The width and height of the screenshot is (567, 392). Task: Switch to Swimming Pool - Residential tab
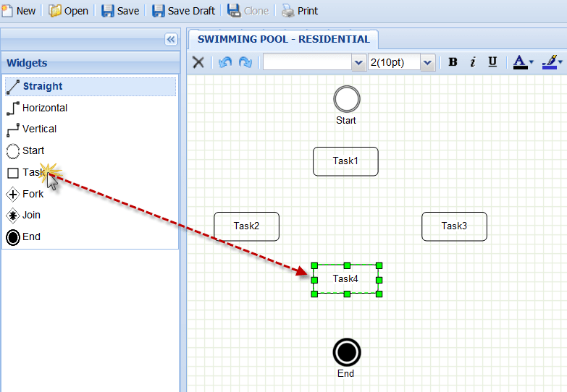[x=283, y=40]
